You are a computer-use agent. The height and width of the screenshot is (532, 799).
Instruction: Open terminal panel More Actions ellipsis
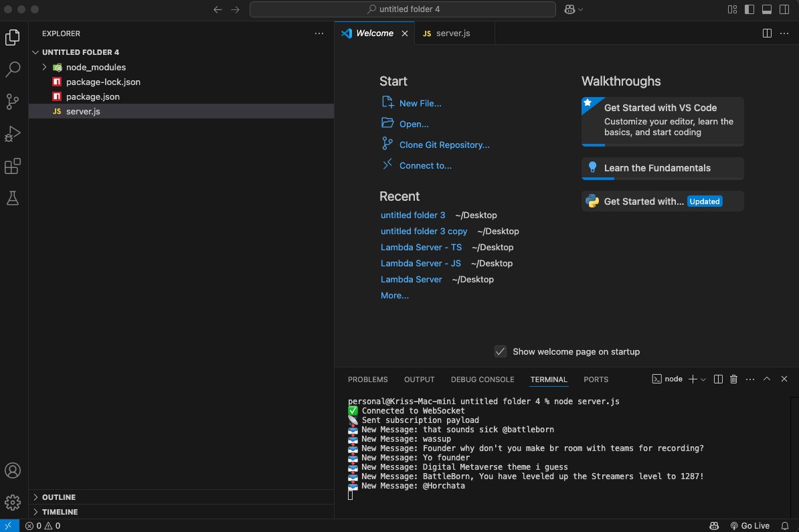[750, 379]
